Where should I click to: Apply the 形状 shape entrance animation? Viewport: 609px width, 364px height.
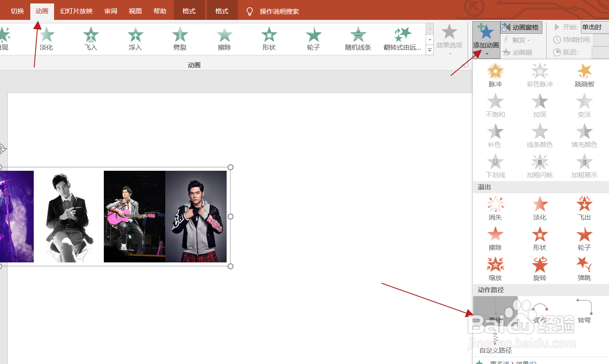pos(269,39)
